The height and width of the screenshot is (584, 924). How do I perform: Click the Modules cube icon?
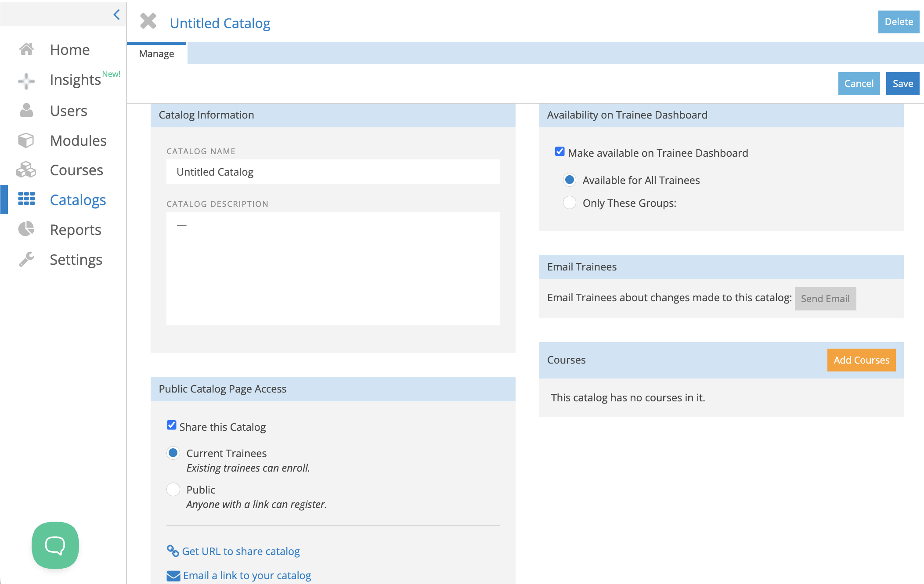26,140
